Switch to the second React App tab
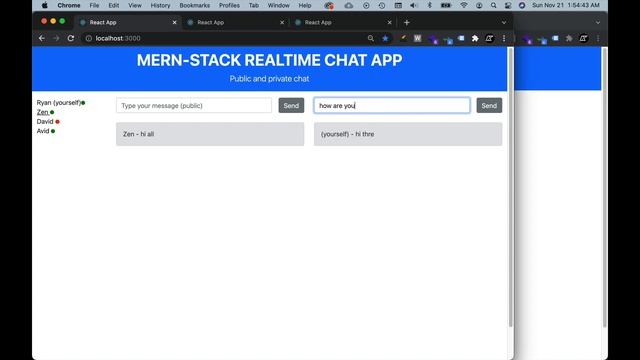The width and height of the screenshot is (640, 360). 236,22
